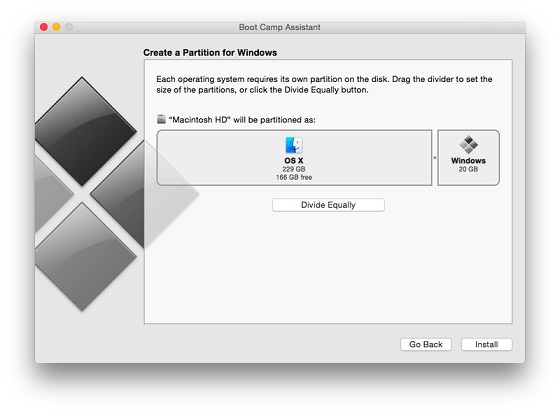This screenshot has width=560, height=413.
Task: Click the partition divider handle dot
Action: (435, 158)
